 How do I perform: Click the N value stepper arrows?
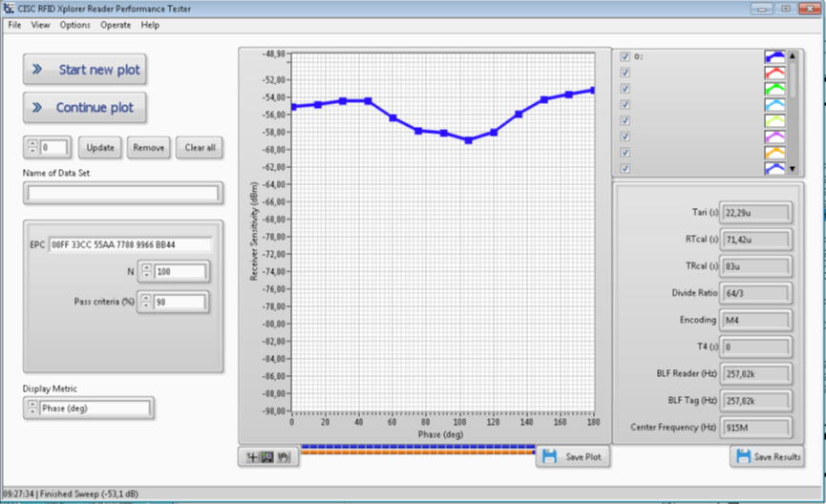pos(146,272)
